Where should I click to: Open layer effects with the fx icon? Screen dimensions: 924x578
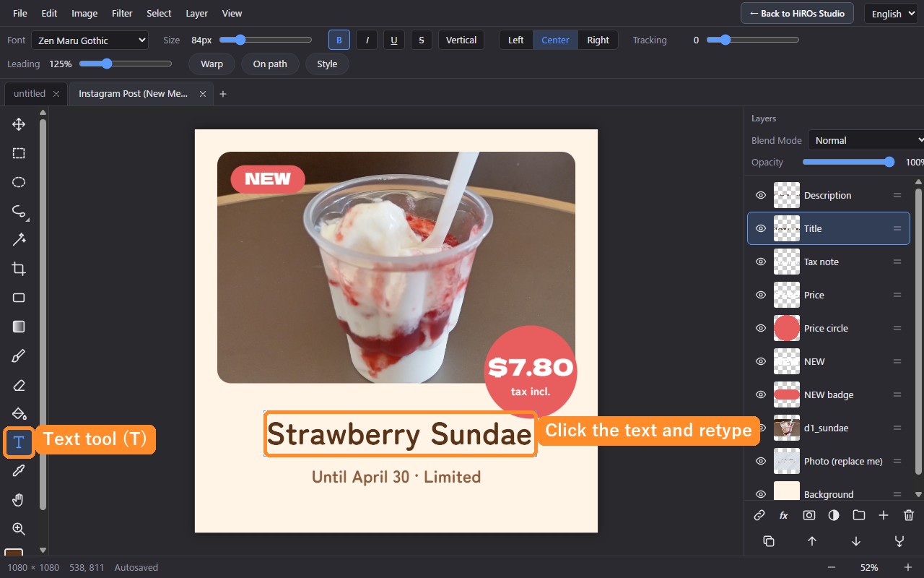[x=784, y=515]
